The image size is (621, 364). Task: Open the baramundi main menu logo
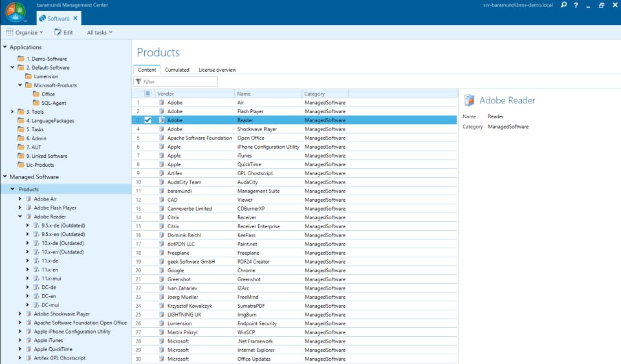16,12
